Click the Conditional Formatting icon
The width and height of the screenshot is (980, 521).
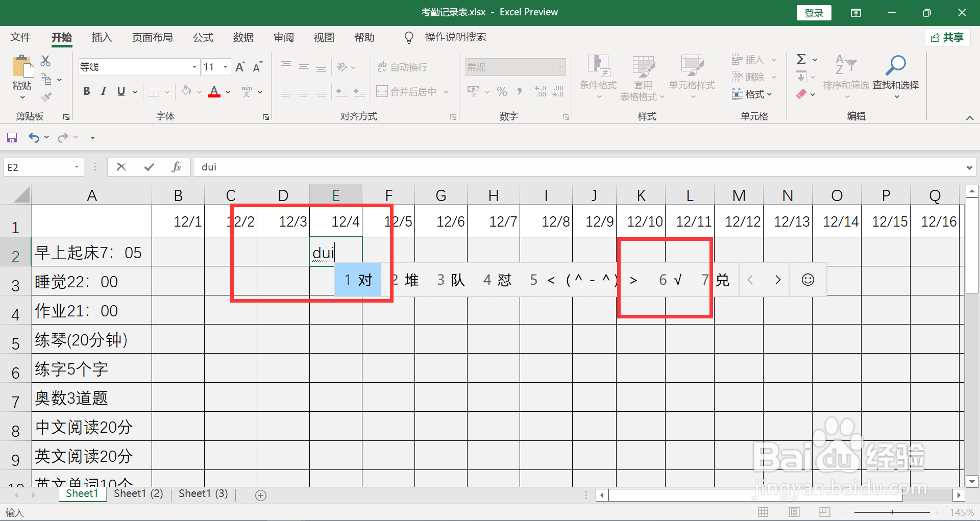click(x=598, y=66)
